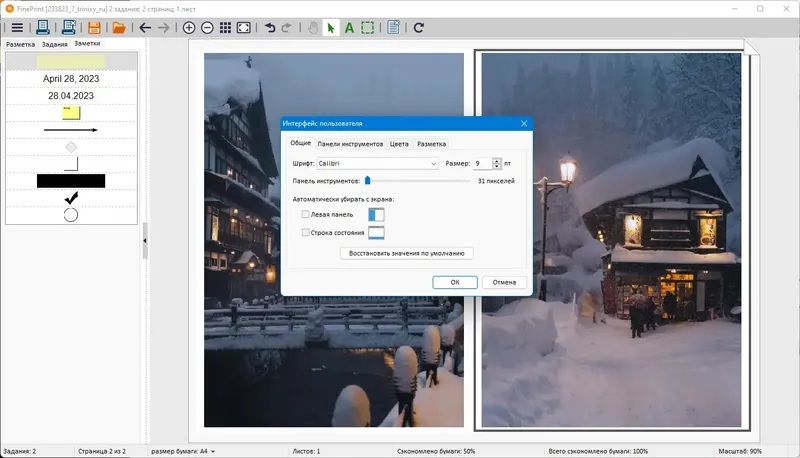Enable the Левая панель checkbox
This screenshot has width=800, height=458.
(x=306, y=214)
